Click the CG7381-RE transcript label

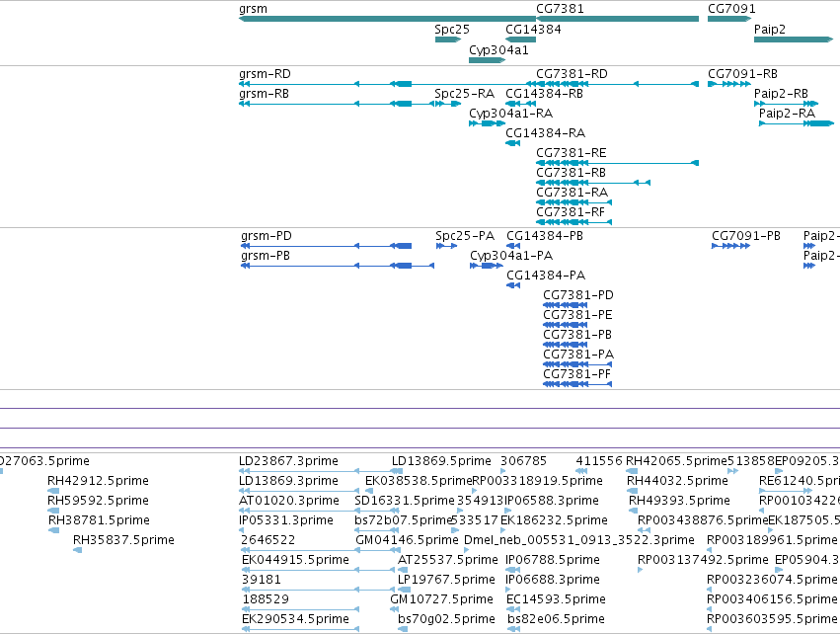pyautogui.click(x=572, y=153)
